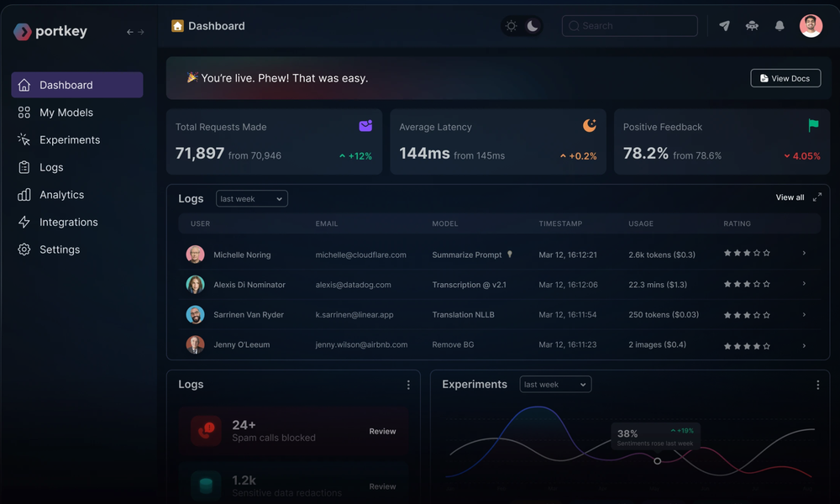Click the View Docs button
840x504 pixels.
tap(785, 77)
